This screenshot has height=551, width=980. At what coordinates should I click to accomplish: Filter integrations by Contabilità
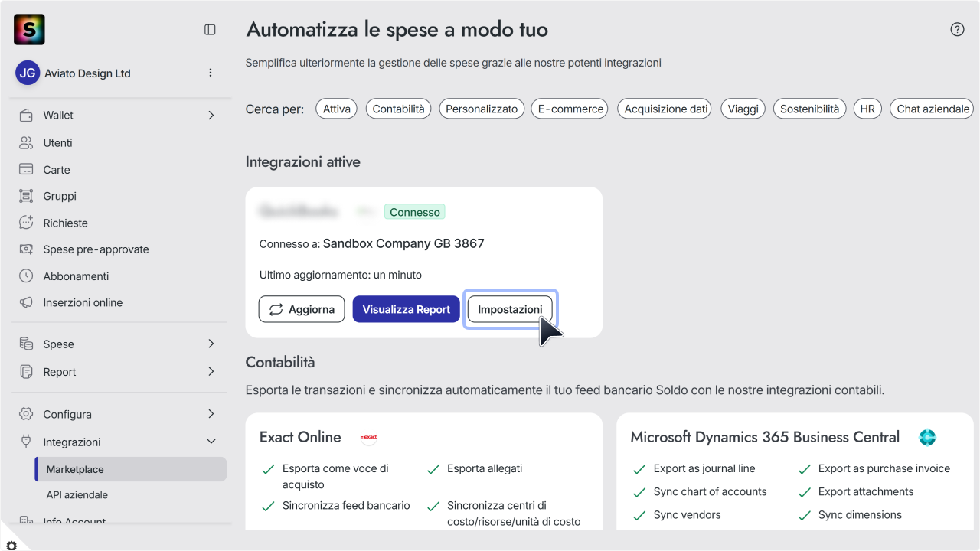pyautogui.click(x=398, y=109)
